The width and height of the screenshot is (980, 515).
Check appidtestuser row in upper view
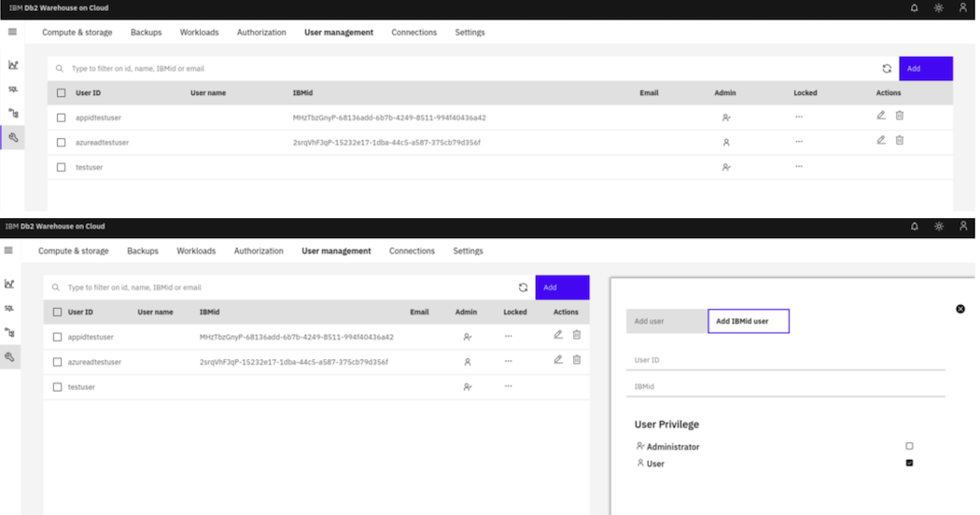[62, 118]
